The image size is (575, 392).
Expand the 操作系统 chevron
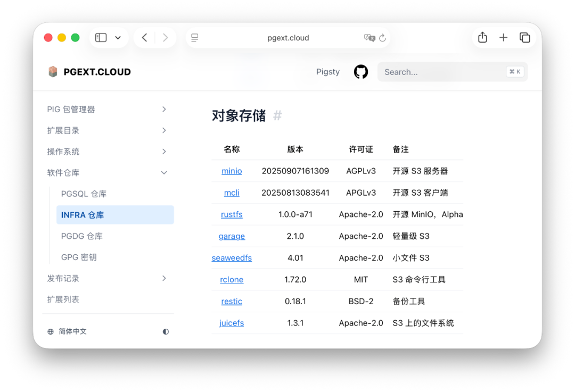164,152
